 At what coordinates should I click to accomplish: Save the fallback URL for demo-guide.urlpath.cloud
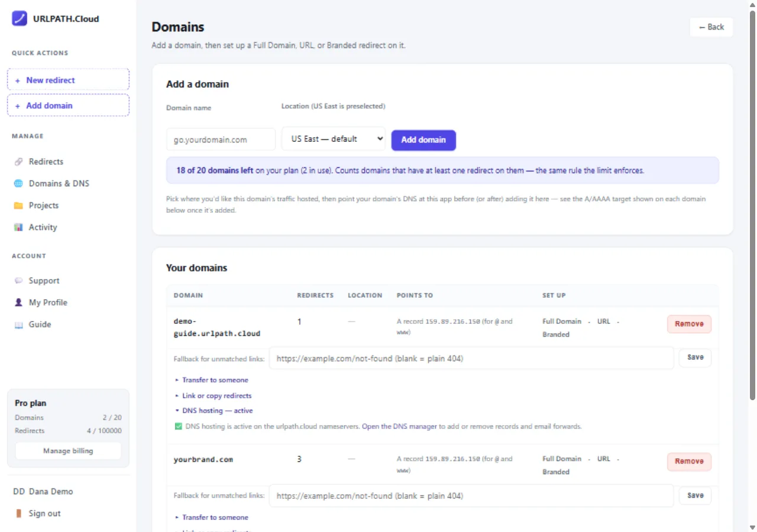pyautogui.click(x=695, y=358)
